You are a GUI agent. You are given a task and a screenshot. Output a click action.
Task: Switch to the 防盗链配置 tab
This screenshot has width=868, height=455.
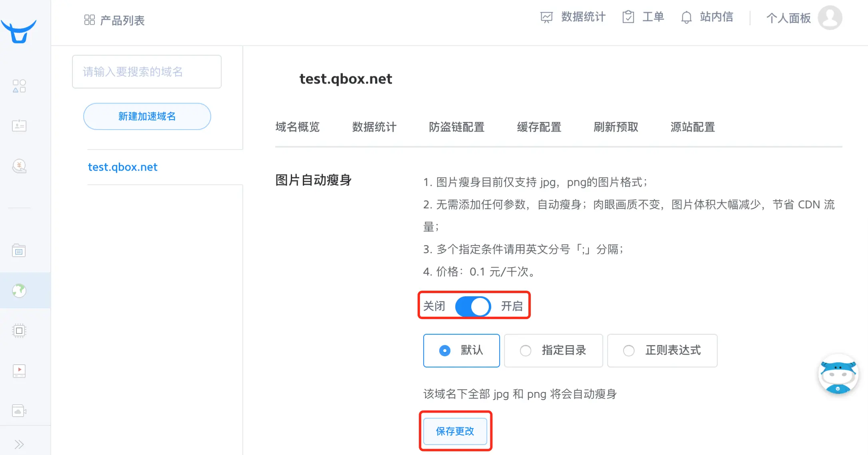(457, 127)
